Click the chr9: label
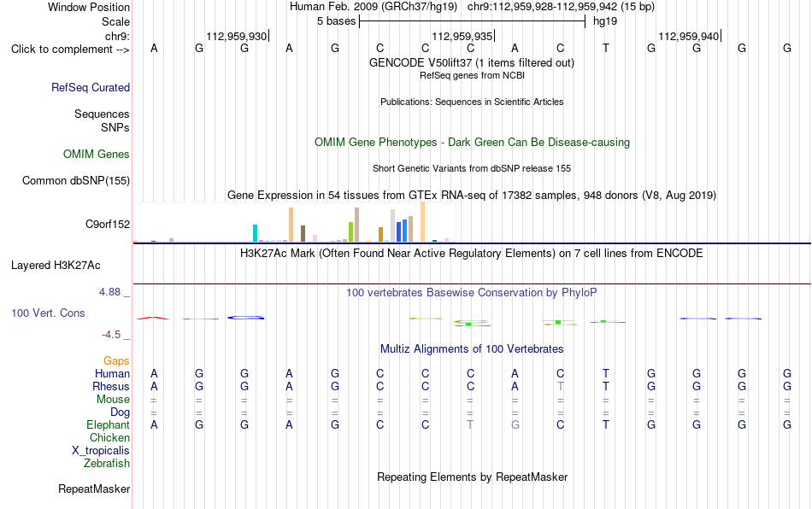The height and width of the screenshot is (509, 812). [118, 36]
